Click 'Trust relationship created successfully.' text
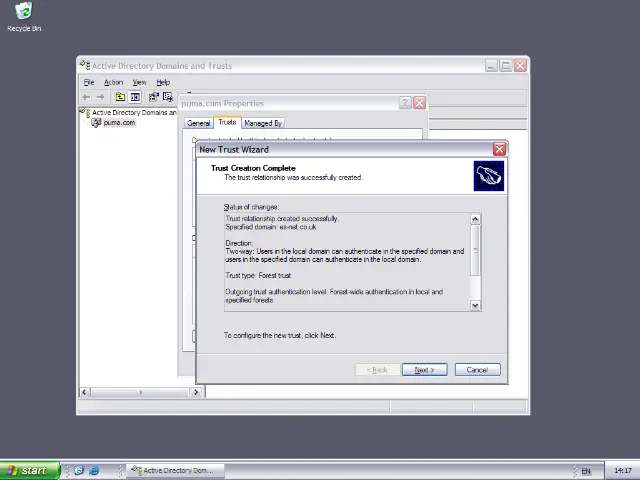Screen dimensions: 640x480 (282, 219)
